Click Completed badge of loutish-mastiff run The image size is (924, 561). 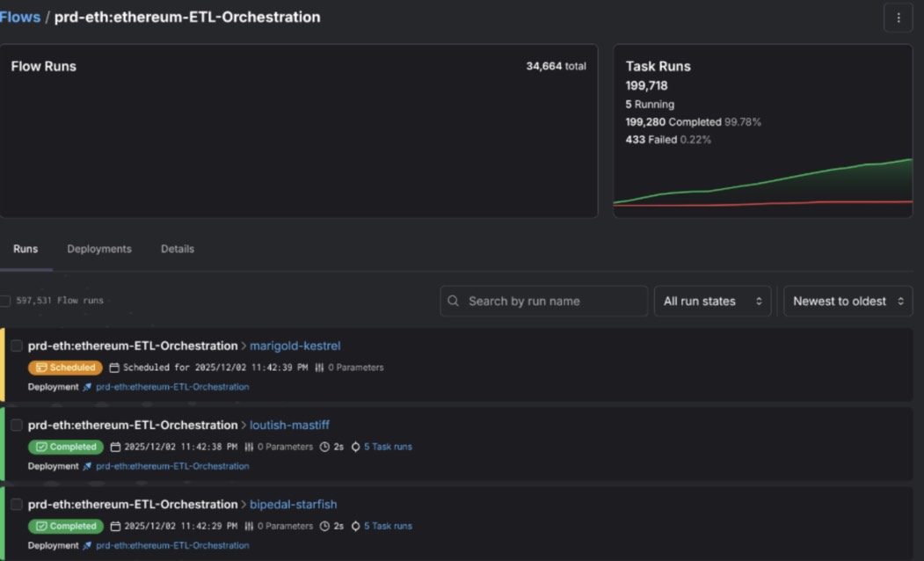pyautogui.click(x=66, y=448)
